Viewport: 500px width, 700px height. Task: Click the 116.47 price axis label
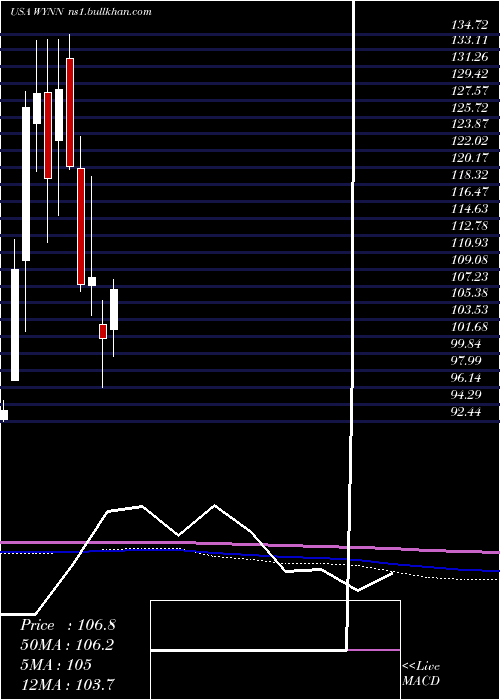(x=470, y=192)
